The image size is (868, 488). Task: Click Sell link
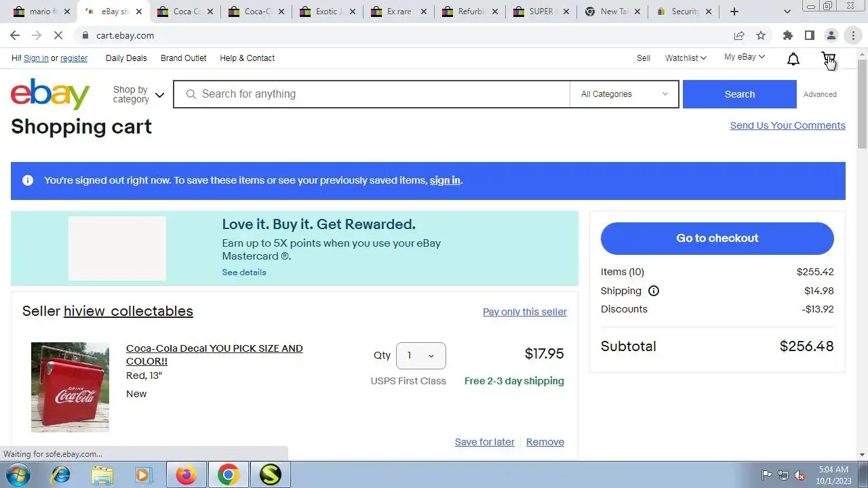coord(644,58)
